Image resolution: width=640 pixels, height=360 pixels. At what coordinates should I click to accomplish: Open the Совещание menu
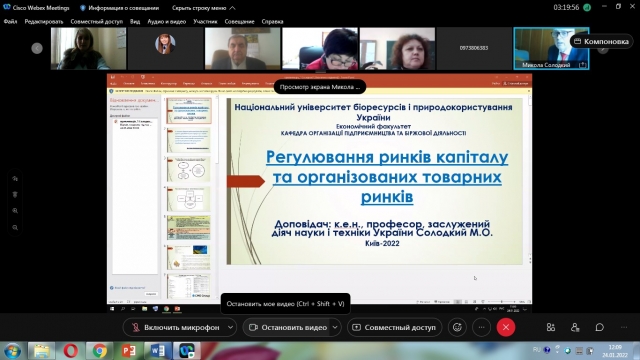point(239,22)
